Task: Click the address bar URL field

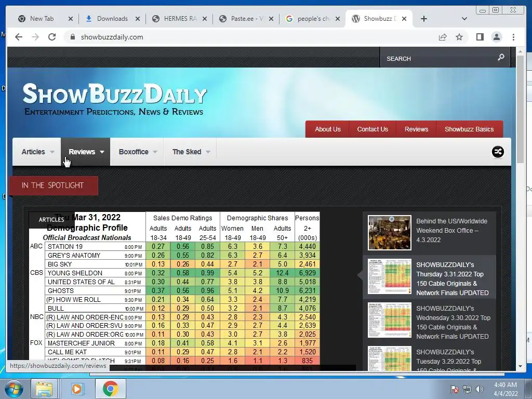Action: pyautogui.click(x=251, y=37)
